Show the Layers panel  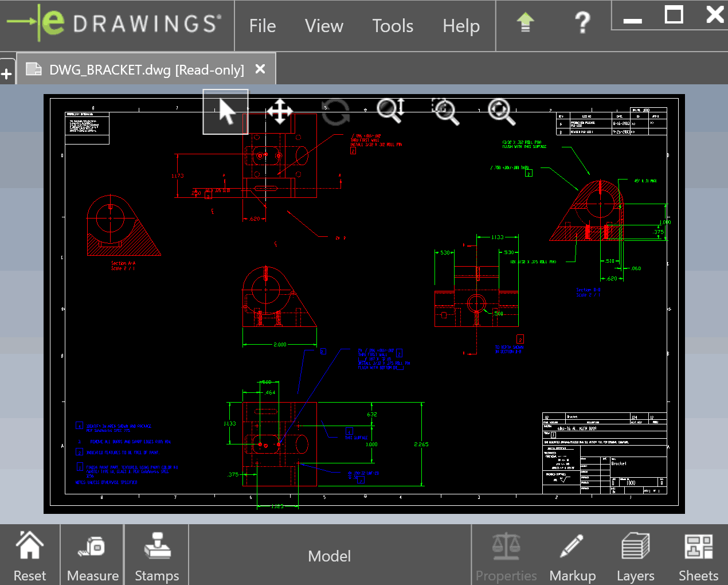click(x=635, y=555)
